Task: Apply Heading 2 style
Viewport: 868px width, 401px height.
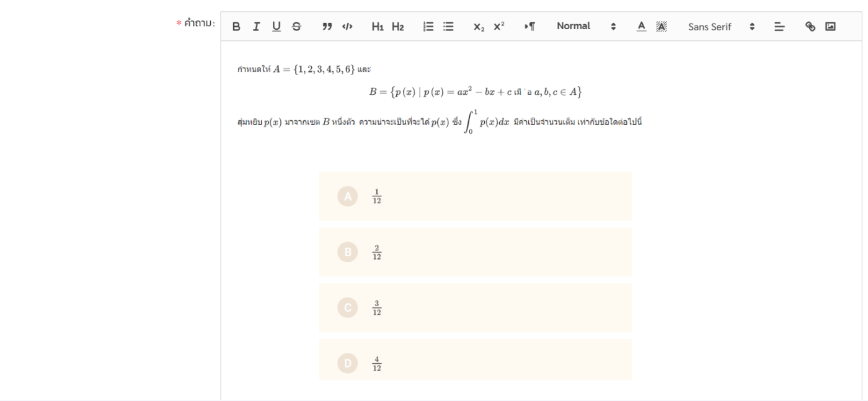Action: click(x=397, y=27)
